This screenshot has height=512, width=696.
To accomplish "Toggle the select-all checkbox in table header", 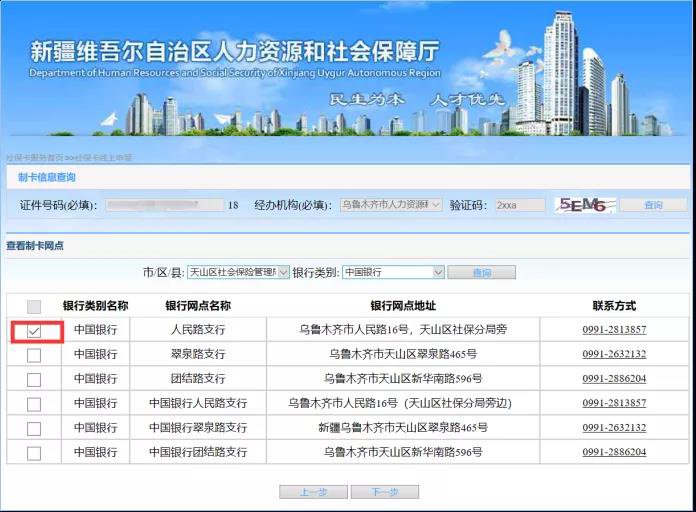I will [34, 307].
